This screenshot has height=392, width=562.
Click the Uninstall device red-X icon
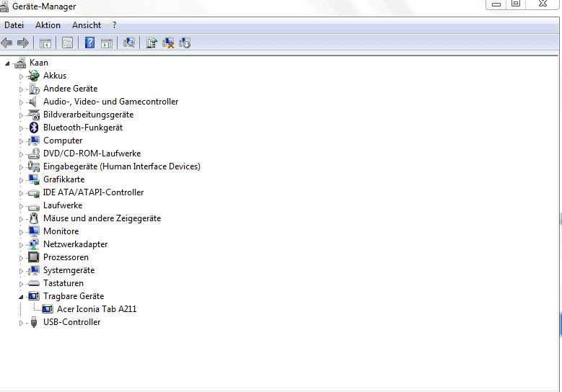(168, 43)
